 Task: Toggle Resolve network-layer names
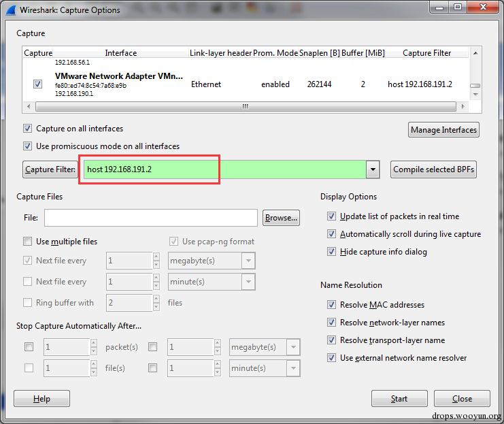pyautogui.click(x=331, y=323)
